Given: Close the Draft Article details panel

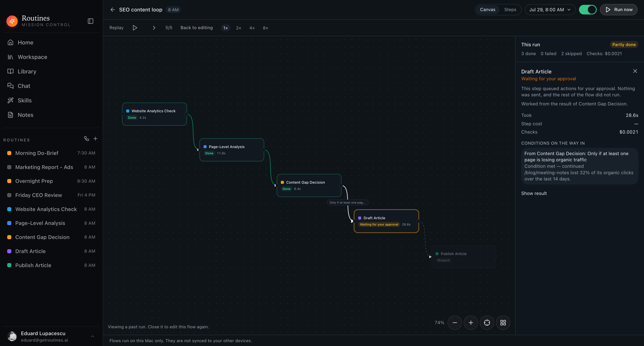Looking at the screenshot, I should [x=635, y=71].
